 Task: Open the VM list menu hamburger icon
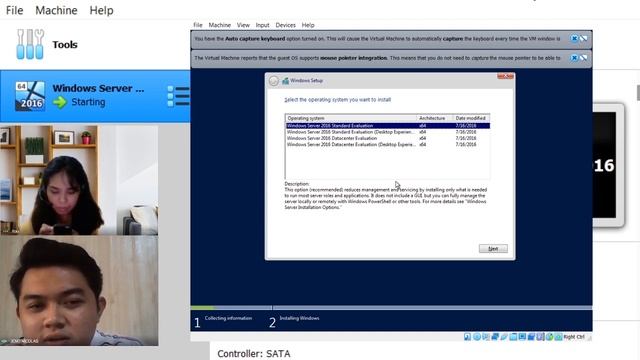pos(178,96)
